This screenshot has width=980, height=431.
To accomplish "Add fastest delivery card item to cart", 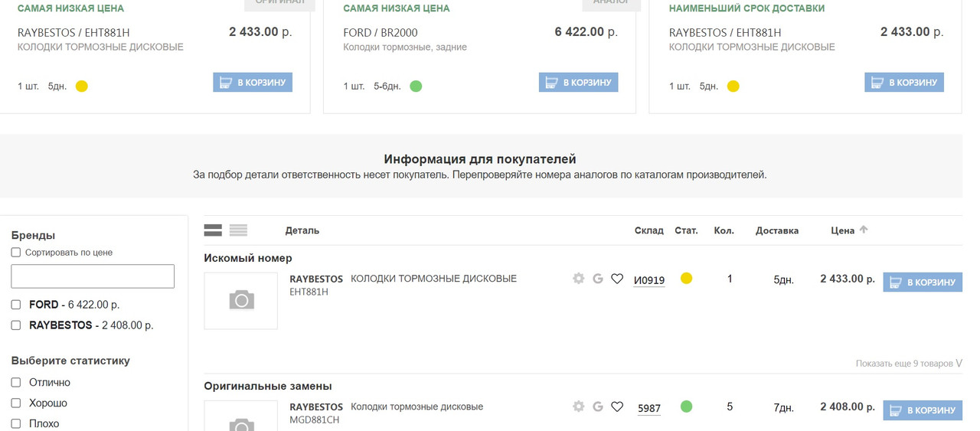I will (904, 82).
